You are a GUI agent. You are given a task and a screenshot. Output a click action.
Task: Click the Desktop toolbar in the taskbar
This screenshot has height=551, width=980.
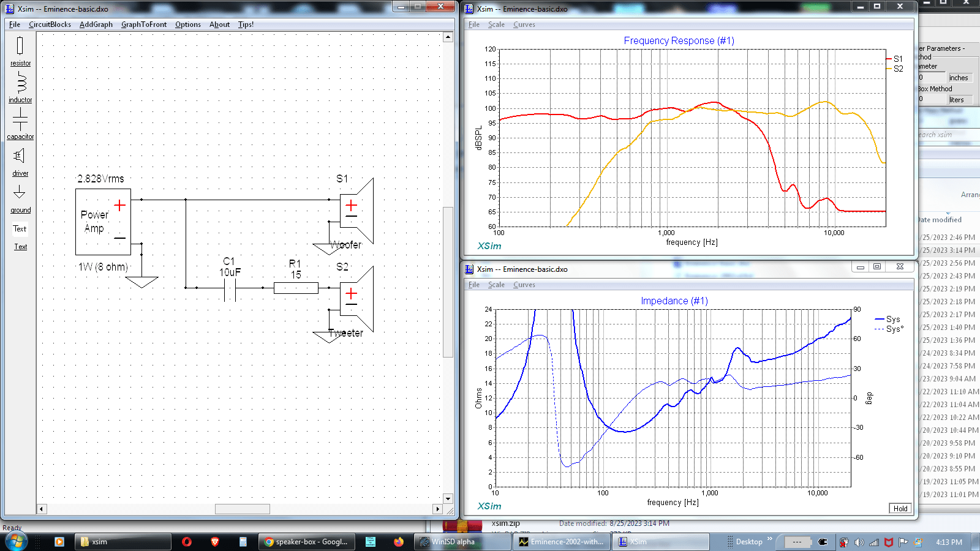(749, 542)
